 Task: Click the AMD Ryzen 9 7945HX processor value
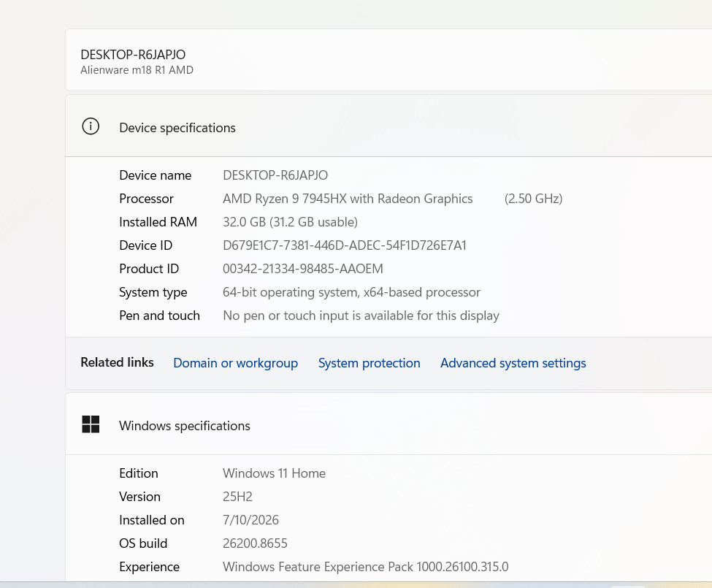pos(348,199)
